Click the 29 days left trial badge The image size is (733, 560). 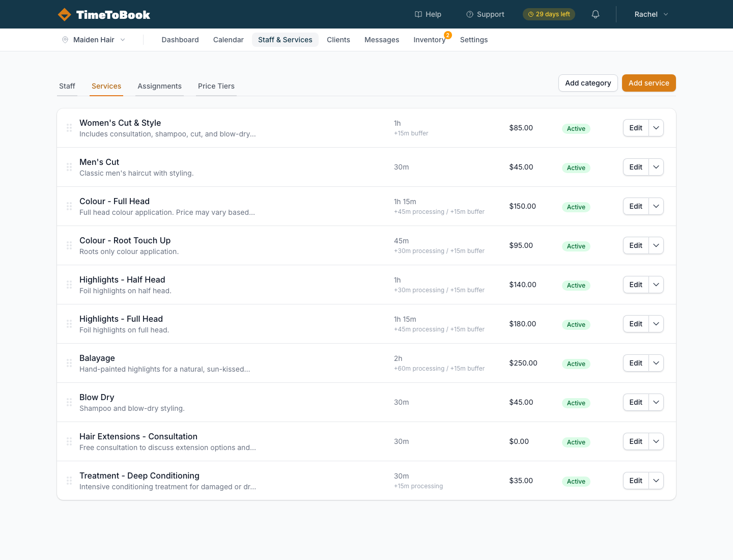point(549,14)
